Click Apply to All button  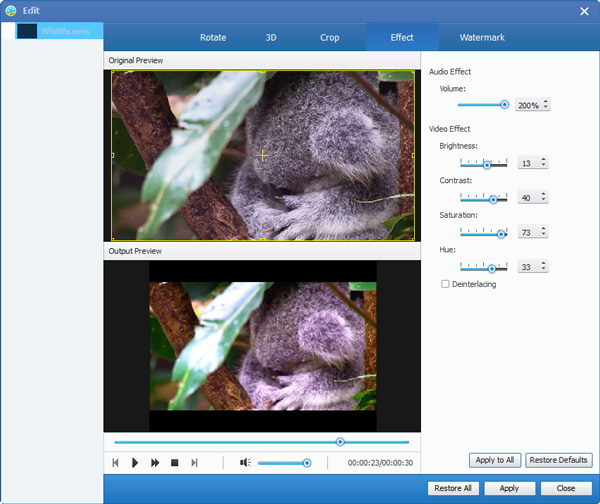click(495, 460)
